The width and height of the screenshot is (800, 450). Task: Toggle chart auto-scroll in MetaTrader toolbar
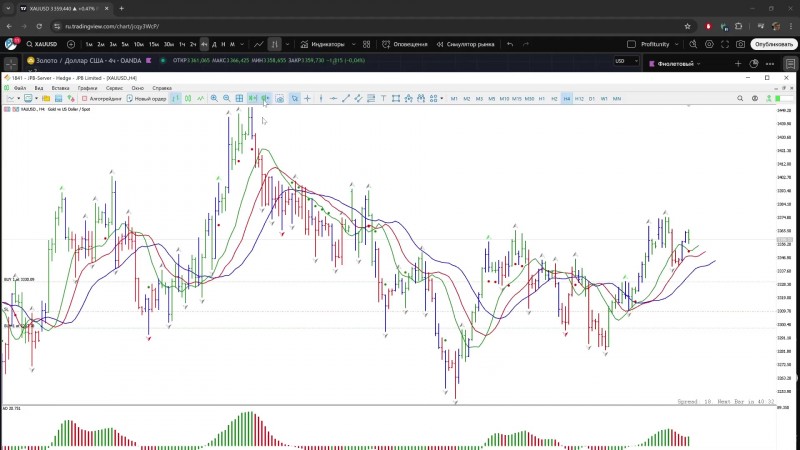[x=252, y=98]
